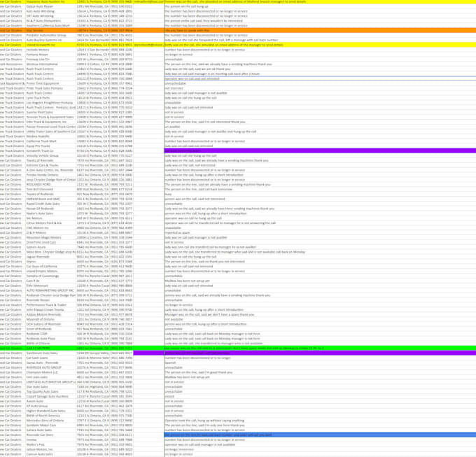Select the BMW of Ontario cell

50,344
